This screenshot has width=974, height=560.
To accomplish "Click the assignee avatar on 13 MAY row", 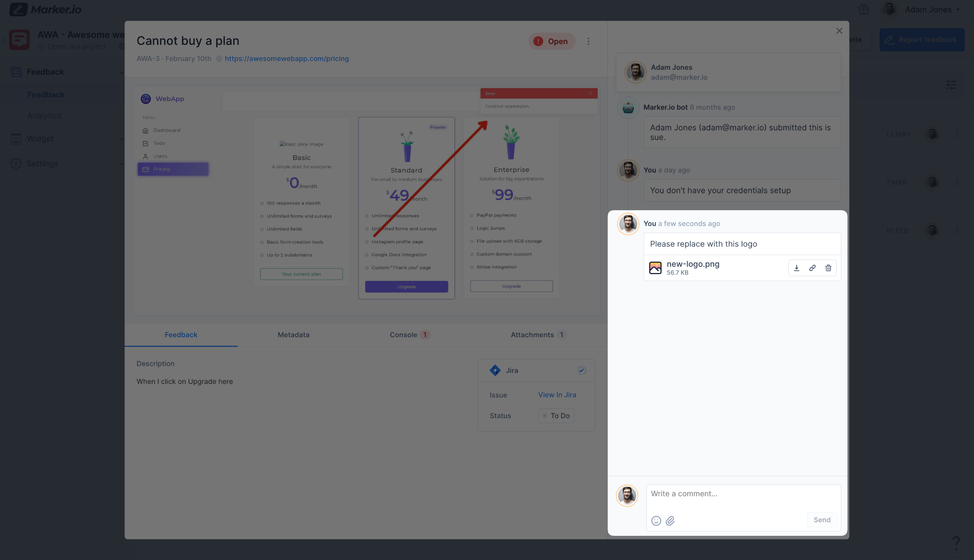I will (x=932, y=134).
